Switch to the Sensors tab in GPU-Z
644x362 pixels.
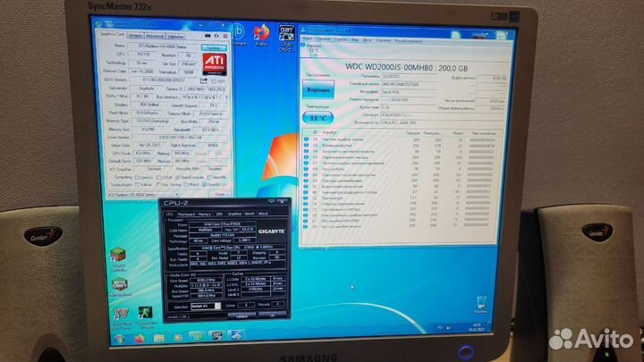pyautogui.click(x=135, y=36)
